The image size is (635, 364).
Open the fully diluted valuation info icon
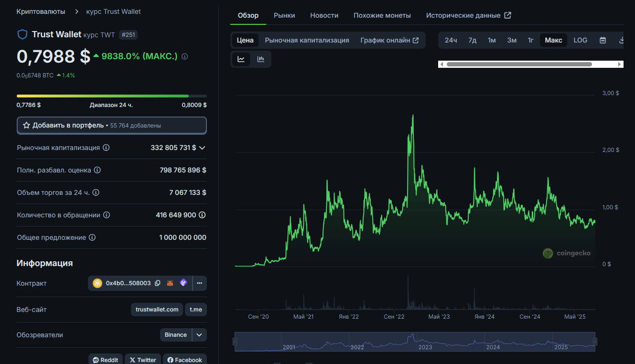tap(97, 170)
